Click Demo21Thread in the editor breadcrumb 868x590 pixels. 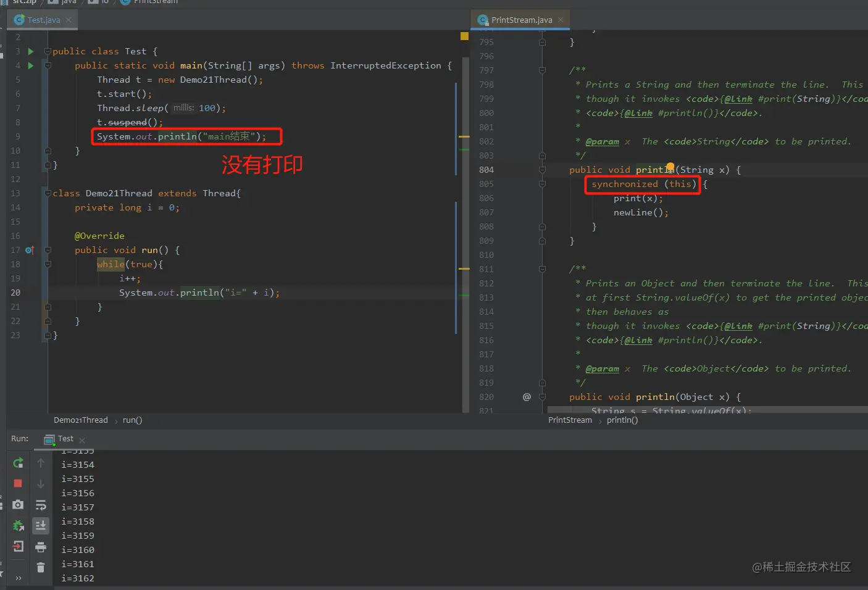tap(80, 420)
